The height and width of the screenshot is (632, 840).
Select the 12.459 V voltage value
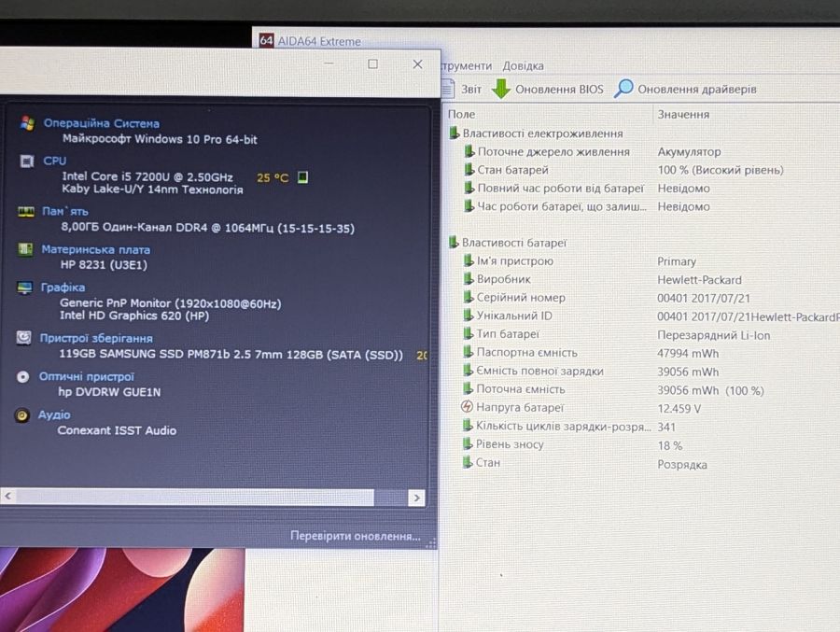coord(679,409)
